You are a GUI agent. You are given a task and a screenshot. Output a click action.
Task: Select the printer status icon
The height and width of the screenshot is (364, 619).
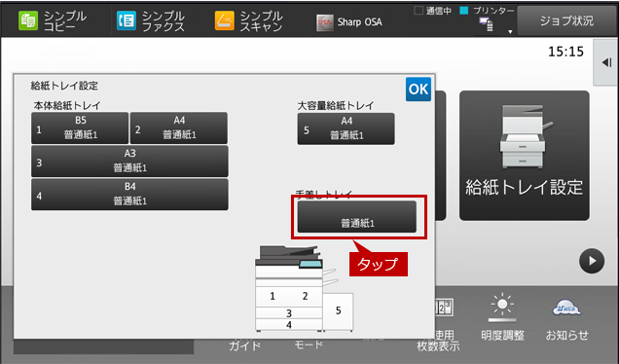click(x=487, y=24)
